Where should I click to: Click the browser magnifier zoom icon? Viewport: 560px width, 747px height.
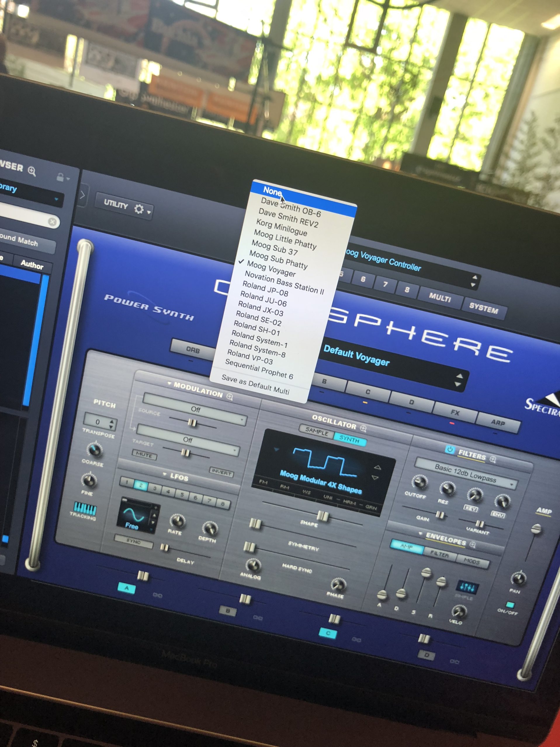[32, 171]
